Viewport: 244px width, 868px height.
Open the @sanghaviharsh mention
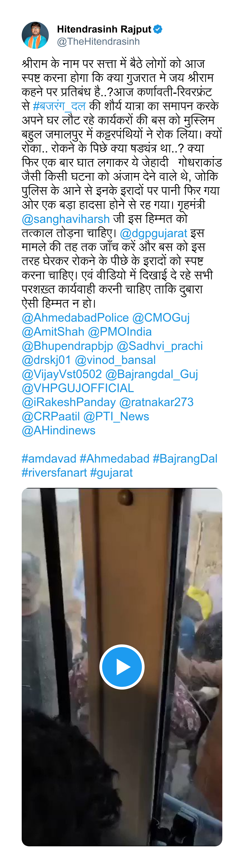(66, 219)
